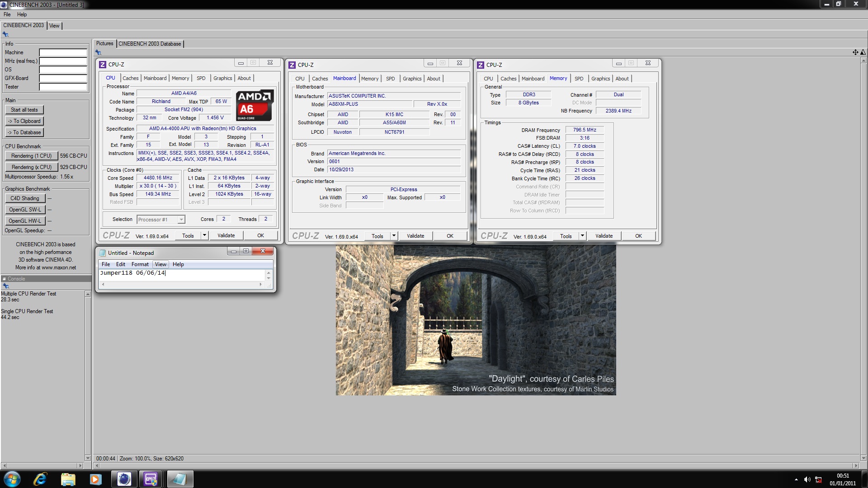Select the Pictures tab

pyautogui.click(x=104, y=43)
